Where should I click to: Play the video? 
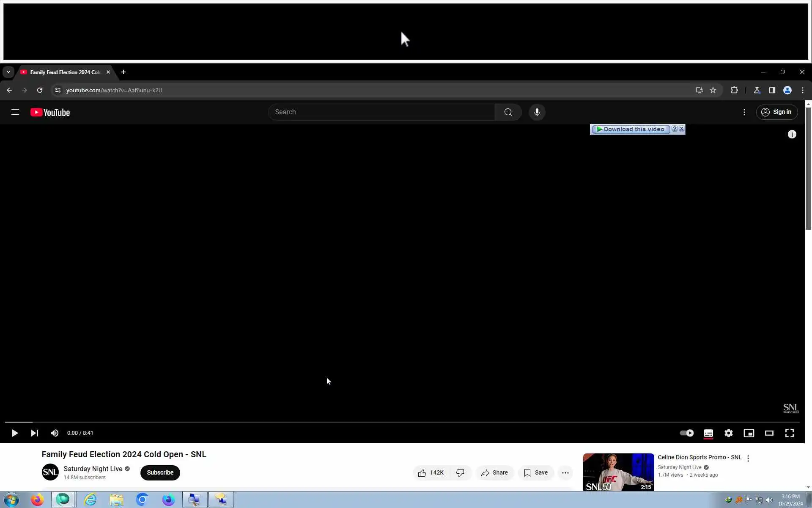tap(14, 433)
